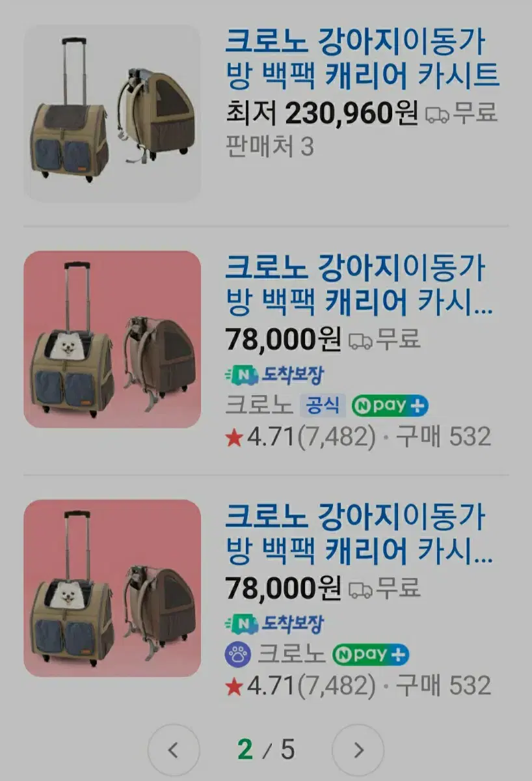Open thumbnail of carrier on gray background
The height and width of the screenshot is (781, 532).
click(113, 113)
